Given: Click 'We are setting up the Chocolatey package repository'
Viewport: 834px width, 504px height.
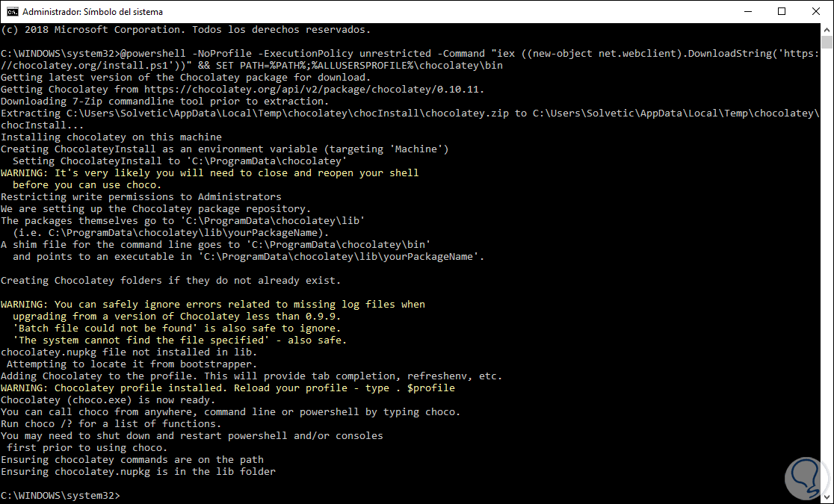Looking at the screenshot, I should pos(156,209).
